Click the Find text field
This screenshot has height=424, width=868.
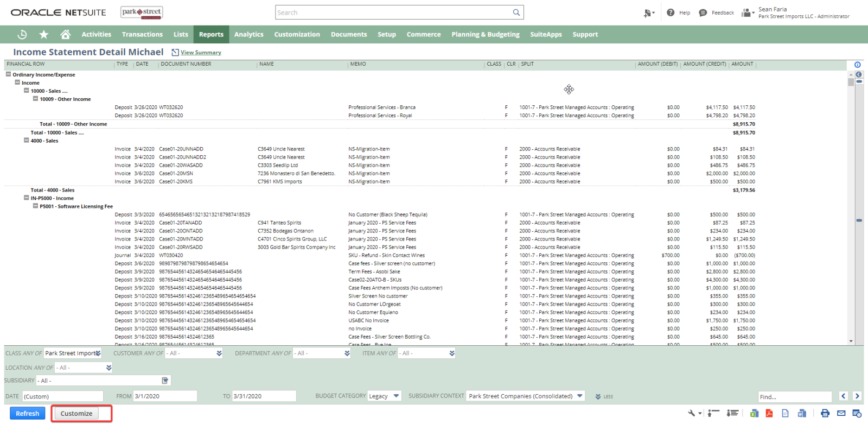[795, 396]
